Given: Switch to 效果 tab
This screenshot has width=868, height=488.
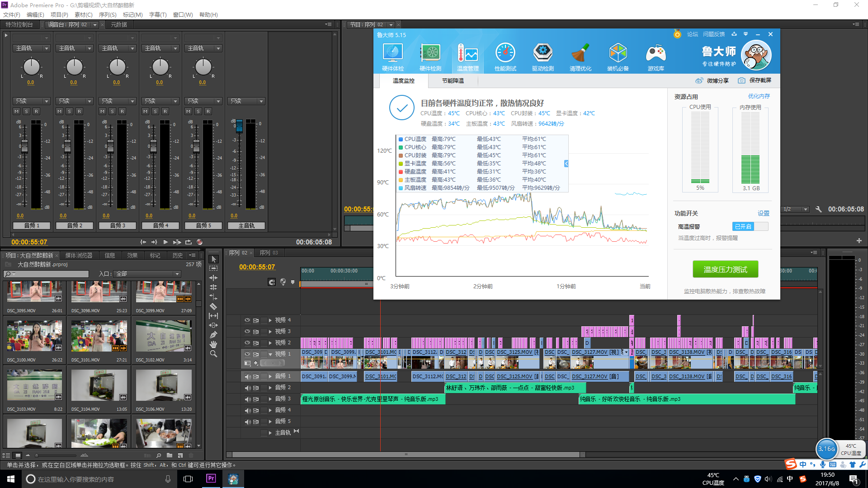Looking at the screenshot, I should point(132,255).
